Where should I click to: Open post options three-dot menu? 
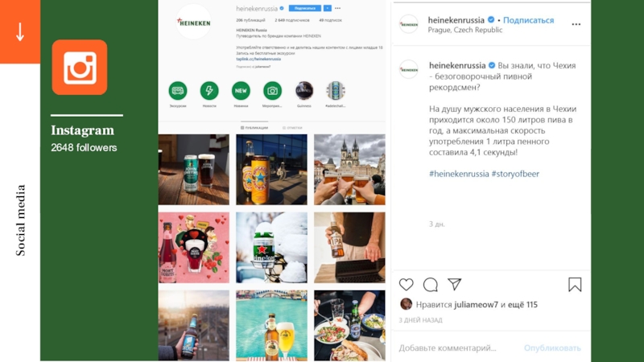(576, 24)
